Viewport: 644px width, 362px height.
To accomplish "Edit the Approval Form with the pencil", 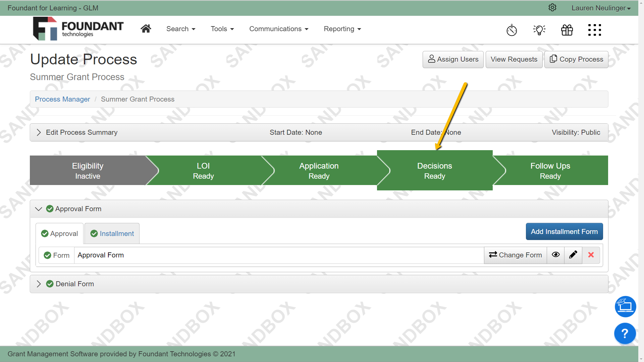I will tap(573, 255).
